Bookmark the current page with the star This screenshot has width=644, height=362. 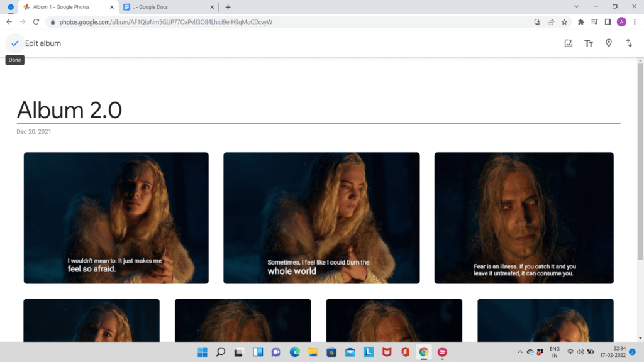tap(565, 21)
